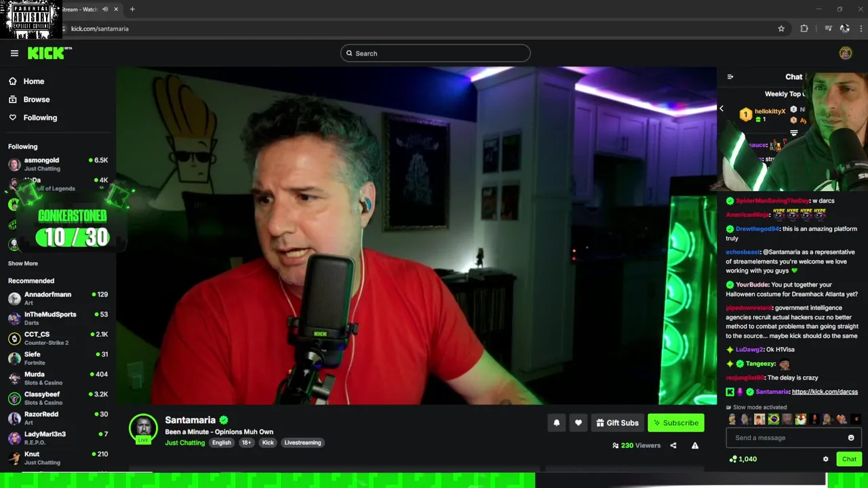Open the browser three-dot menu
868x488 pixels.
[x=861, y=28]
